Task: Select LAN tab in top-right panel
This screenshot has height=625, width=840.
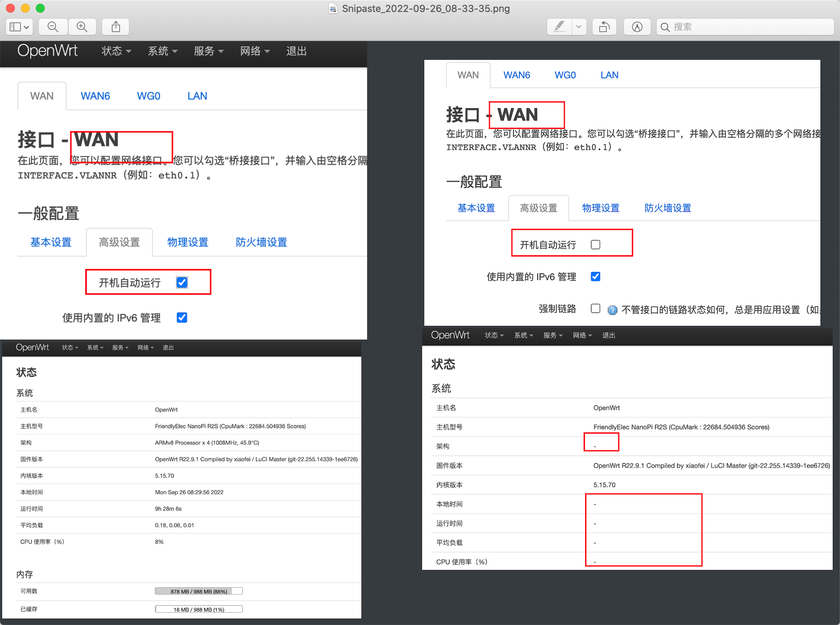Action: coord(609,75)
